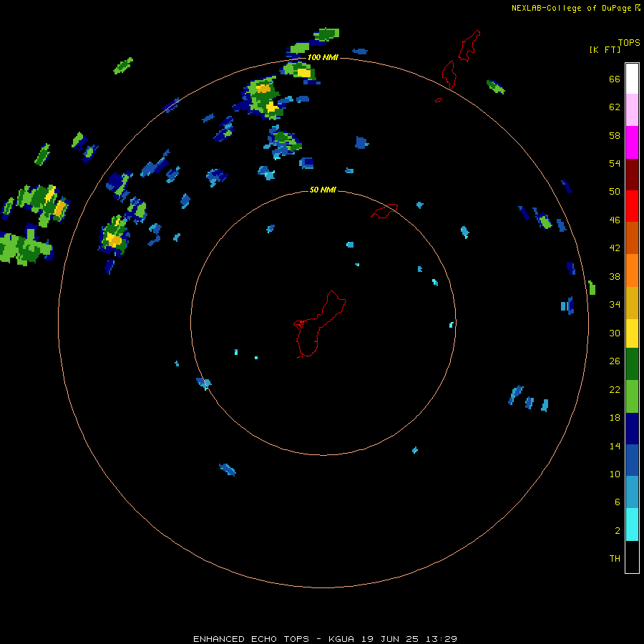
Task: Click the Guam island outline at radar center
Action: 320,324
